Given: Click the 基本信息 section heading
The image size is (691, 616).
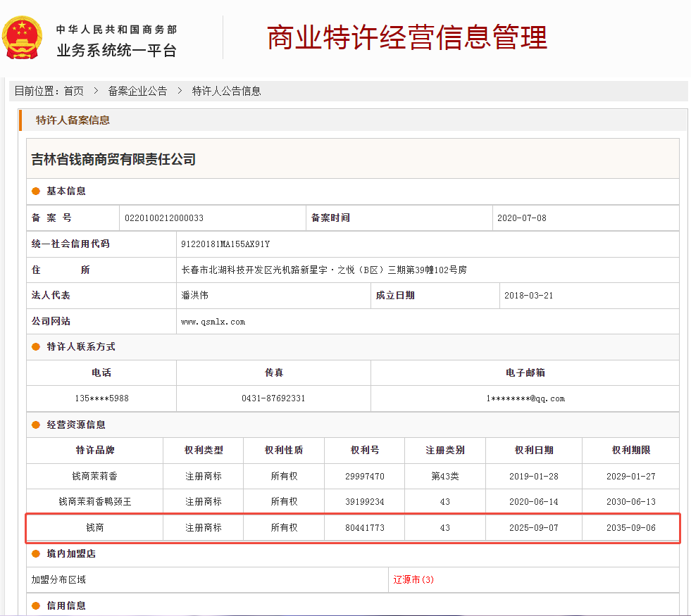Looking at the screenshot, I should tap(66, 191).
